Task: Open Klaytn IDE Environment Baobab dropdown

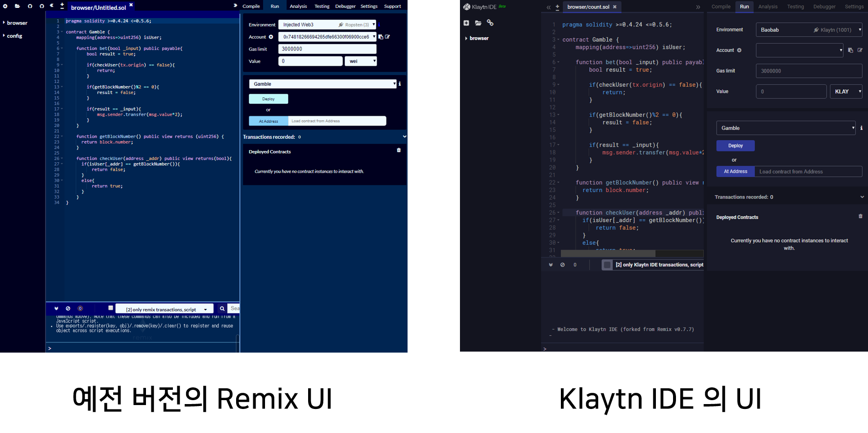Action: (809, 30)
